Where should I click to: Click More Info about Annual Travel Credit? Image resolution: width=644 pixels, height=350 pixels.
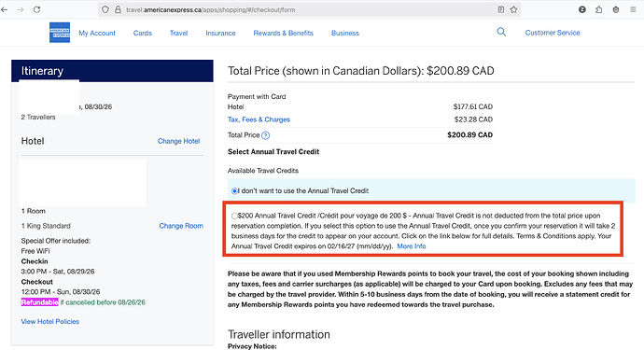point(412,246)
